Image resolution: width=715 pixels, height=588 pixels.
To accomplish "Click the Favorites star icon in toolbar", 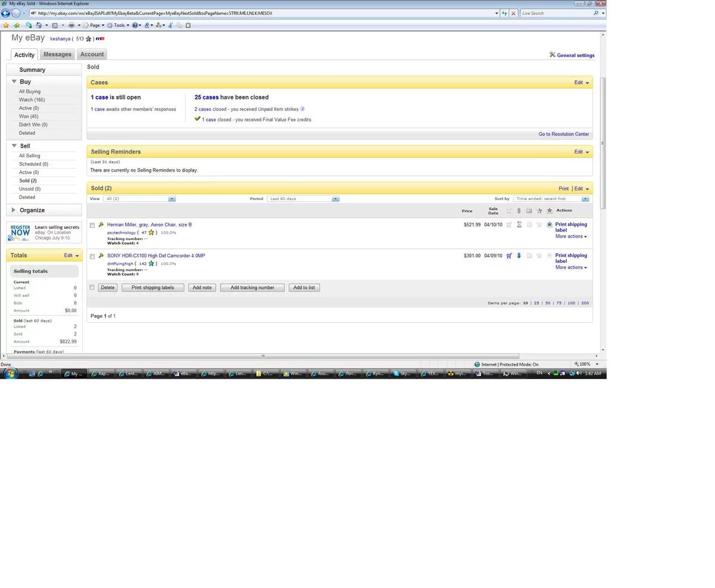I will (x=6, y=25).
